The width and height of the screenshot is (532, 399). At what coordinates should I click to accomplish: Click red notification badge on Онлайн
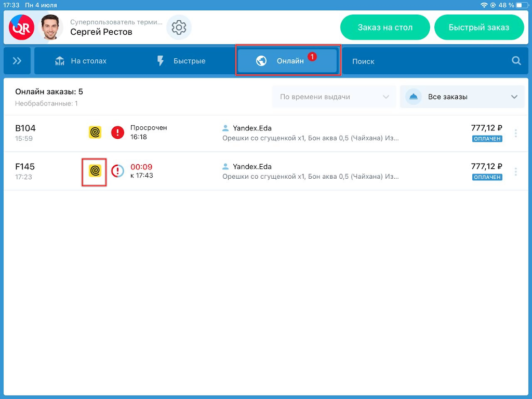[312, 57]
